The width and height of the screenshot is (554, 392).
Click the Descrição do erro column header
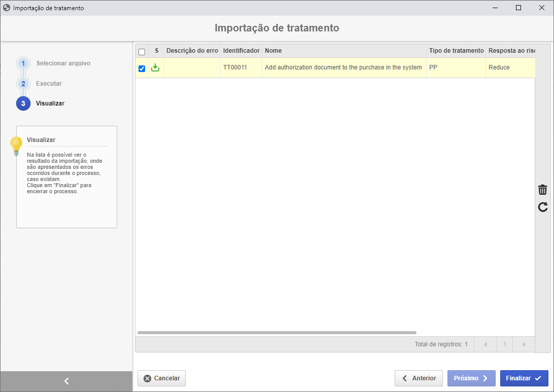pos(192,51)
